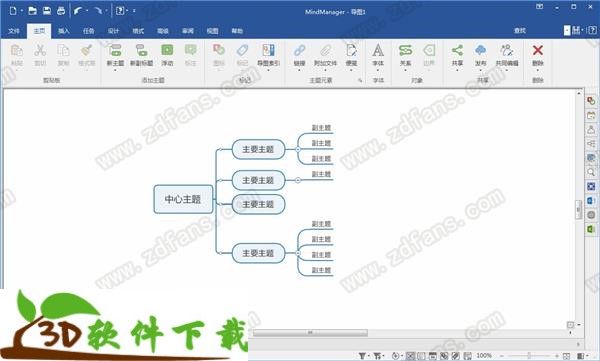Image resolution: width=600 pixels, height=361 pixels.
Task: Click the Share (共享) icon
Action: tap(457, 50)
